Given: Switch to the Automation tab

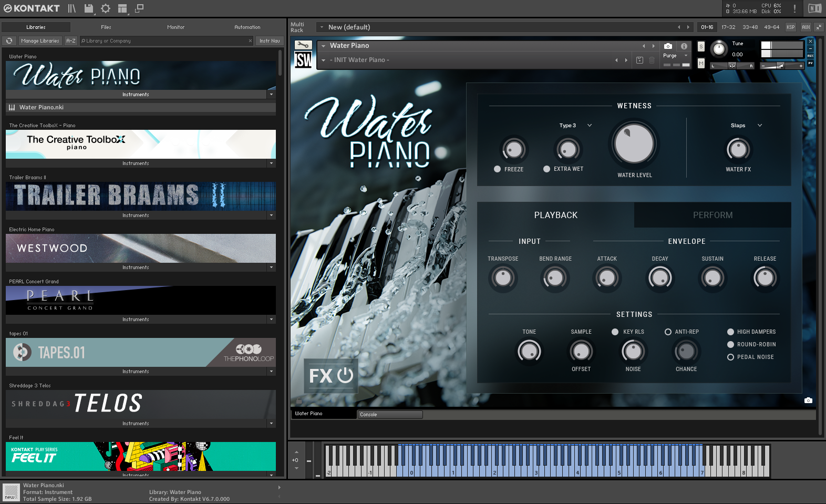Looking at the screenshot, I should coord(247,27).
